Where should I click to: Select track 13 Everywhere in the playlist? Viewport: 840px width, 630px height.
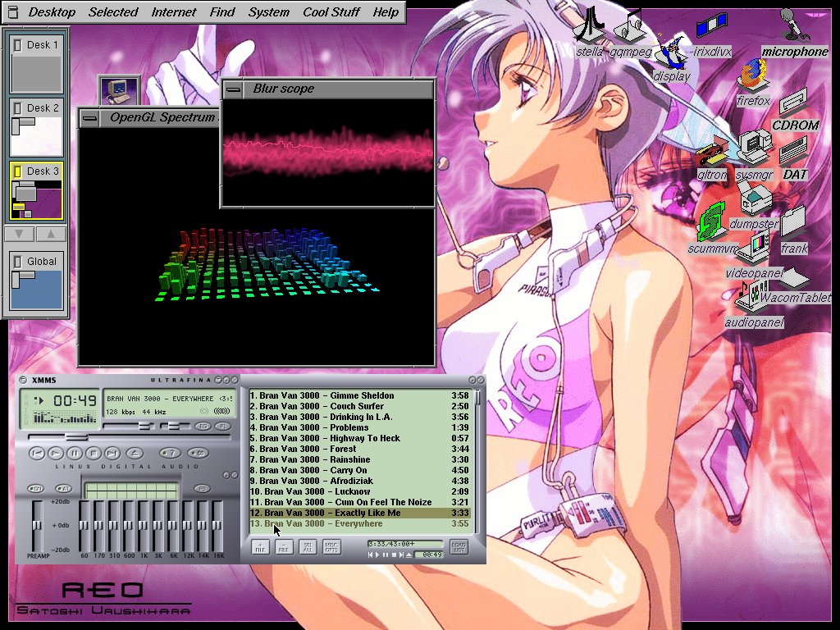click(x=359, y=523)
